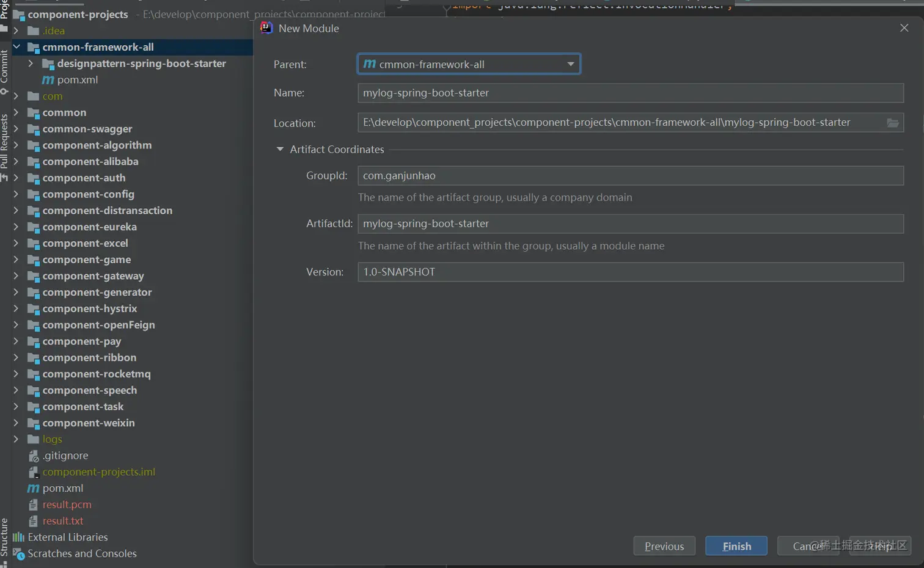Expand the .idea folder arrow
The image size is (924, 568).
click(x=16, y=31)
